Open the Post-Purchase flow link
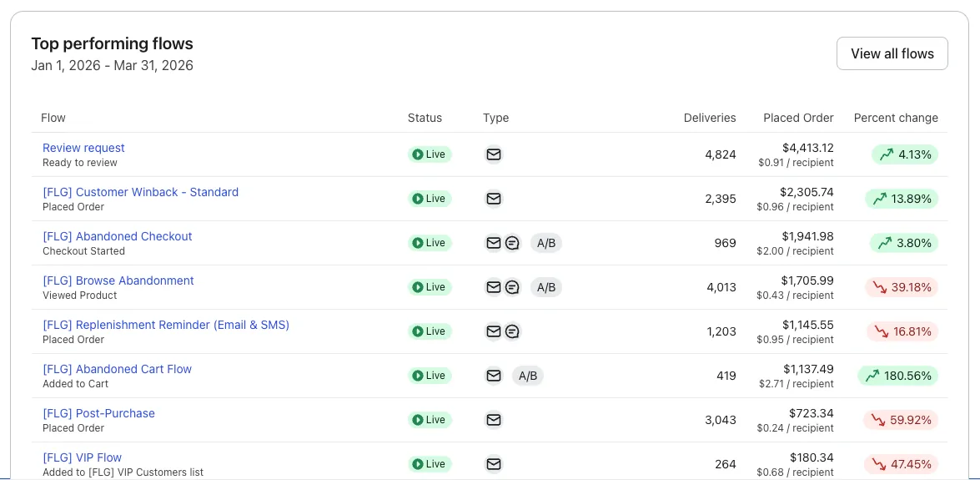Image resolution: width=980 pixels, height=480 pixels. click(98, 414)
